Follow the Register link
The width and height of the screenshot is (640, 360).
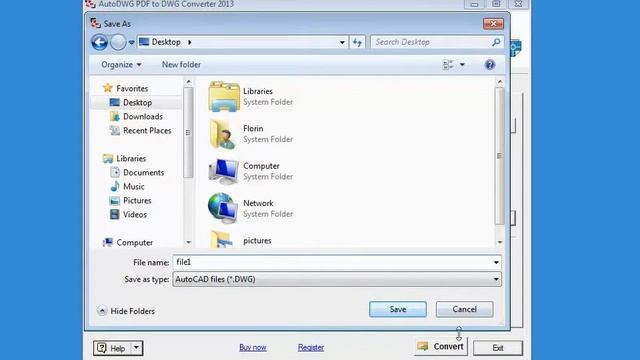tap(311, 347)
